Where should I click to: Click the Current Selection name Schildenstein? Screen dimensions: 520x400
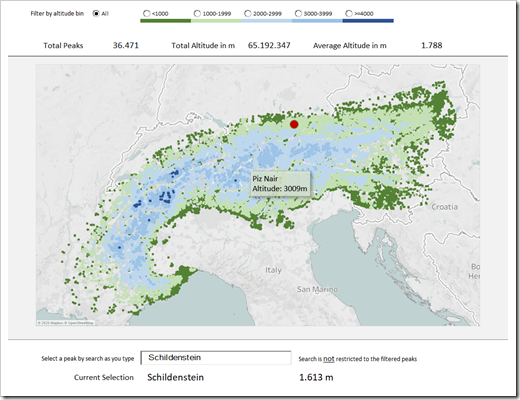tap(176, 377)
